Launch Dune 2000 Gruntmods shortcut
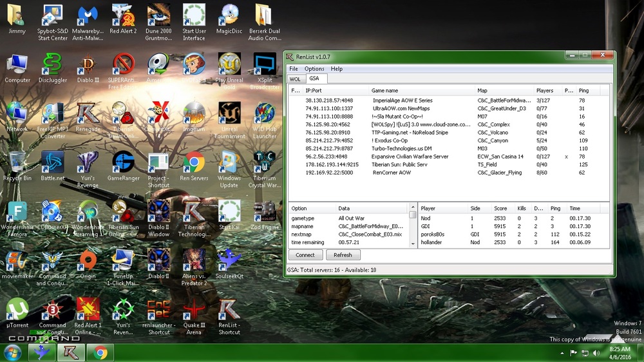Viewport: 644px width, 362px height. [158, 23]
